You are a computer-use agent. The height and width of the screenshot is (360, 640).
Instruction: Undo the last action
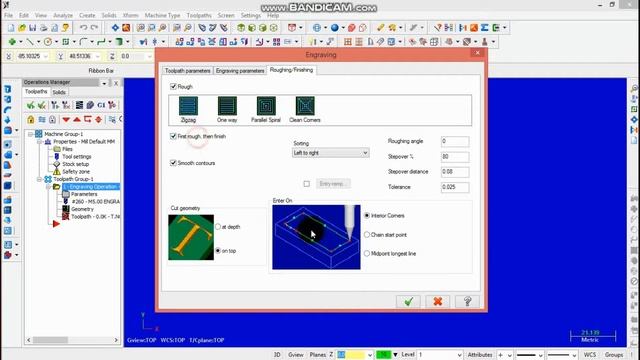(x=83, y=28)
